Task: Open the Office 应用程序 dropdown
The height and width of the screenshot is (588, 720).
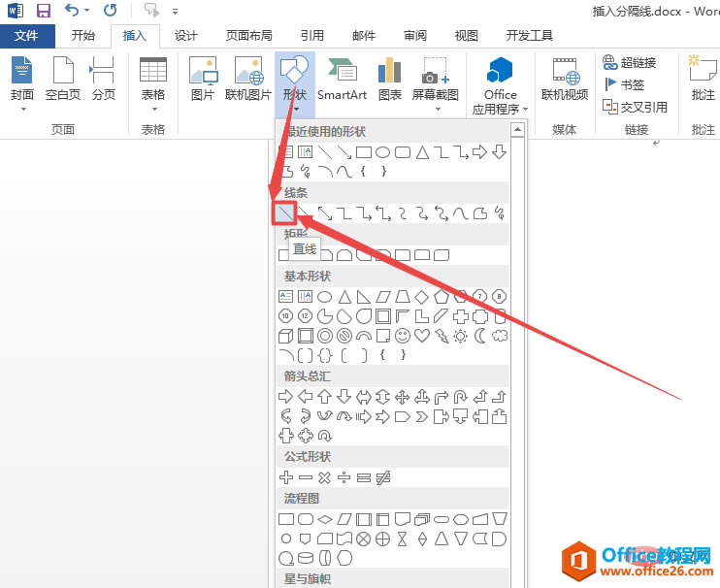Action: [x=500, y=85]
